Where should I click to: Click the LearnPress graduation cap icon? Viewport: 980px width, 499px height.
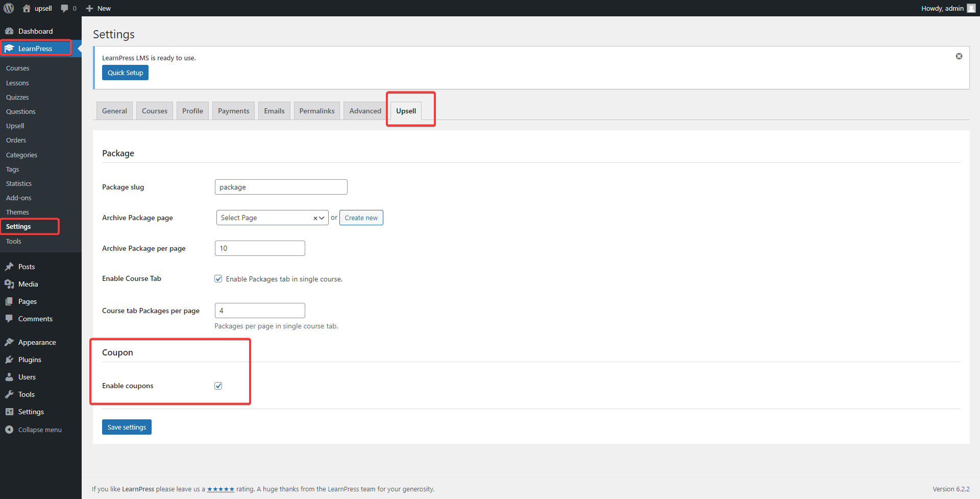[x=9, y=49]
